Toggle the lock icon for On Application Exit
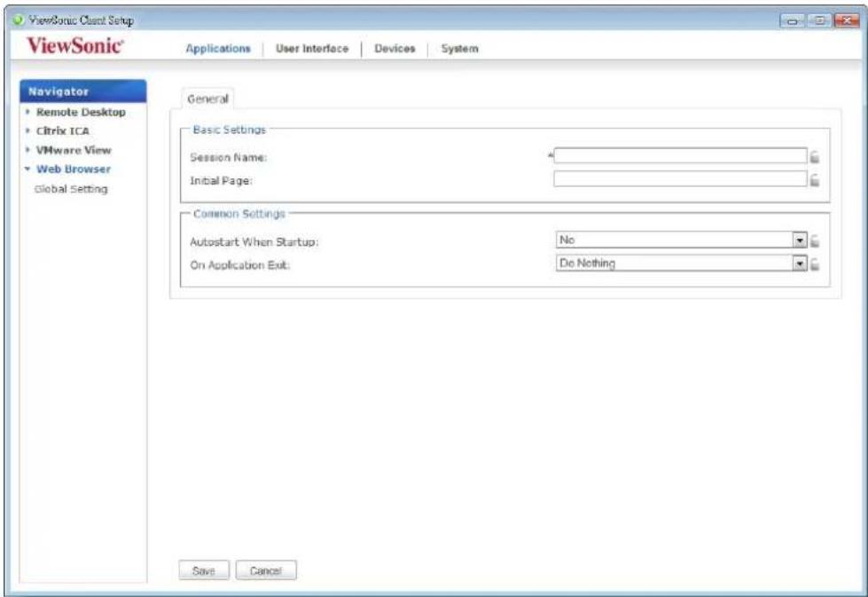This screenshot has width=868, height=597. click(x=815, y=264)
